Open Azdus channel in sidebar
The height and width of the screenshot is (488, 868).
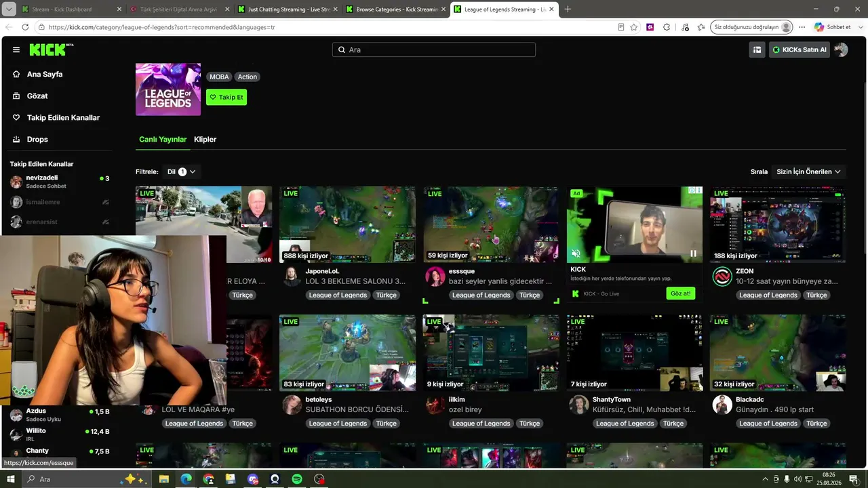pyautogui.click(x=60, y=415)
